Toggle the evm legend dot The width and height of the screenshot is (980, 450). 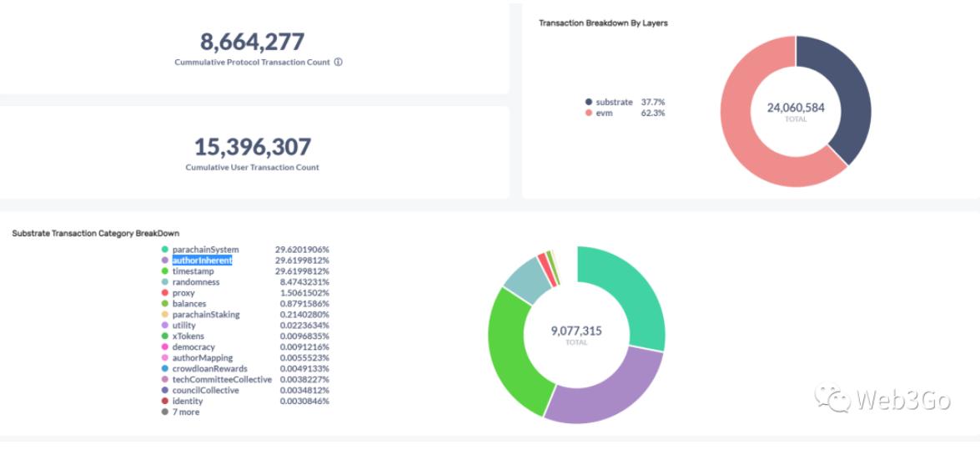click(x=589, y=114)
